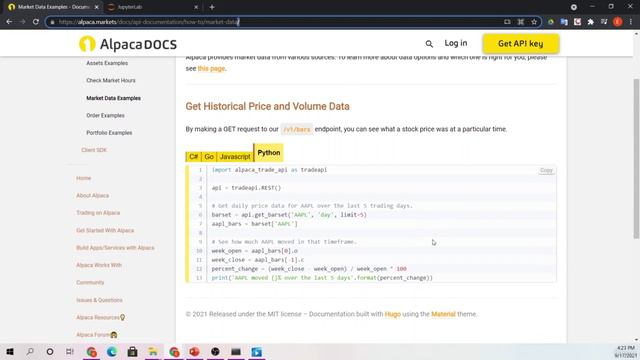Open Assets Examples in sidebar
The image size is (640, 360).
107,63
